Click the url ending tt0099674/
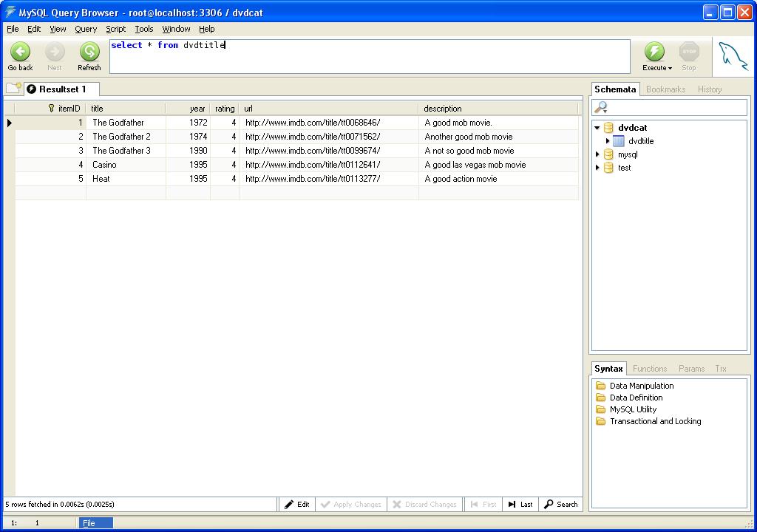 (x=329, y=151)
